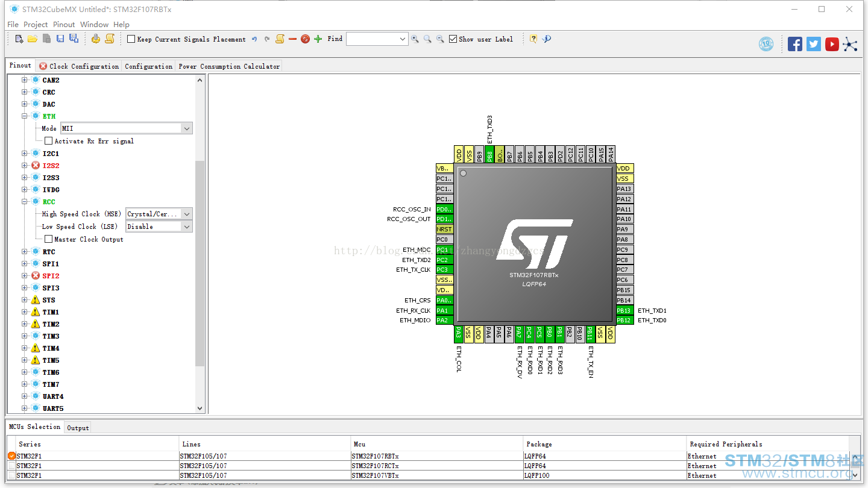Image resolution: width=868 pixels, height=488 pixels.
Task: Click the PA9 pin on chip
Action: (624, 229)
